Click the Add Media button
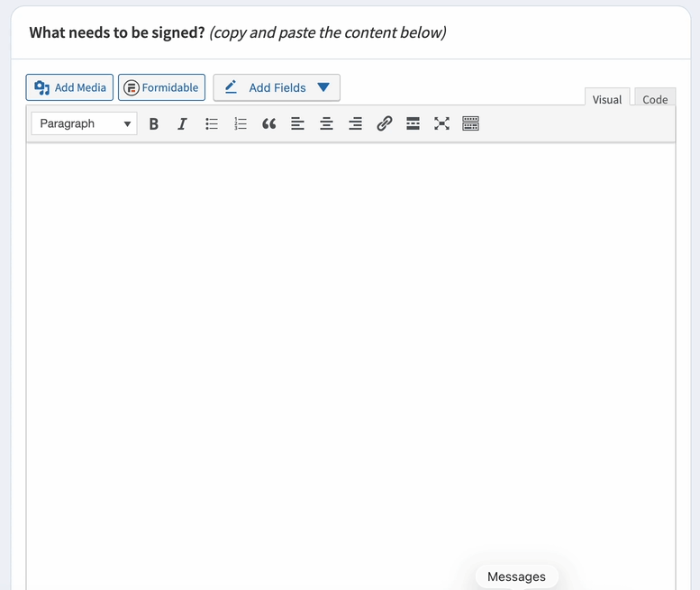700x590 pixels. pos(69,87)
